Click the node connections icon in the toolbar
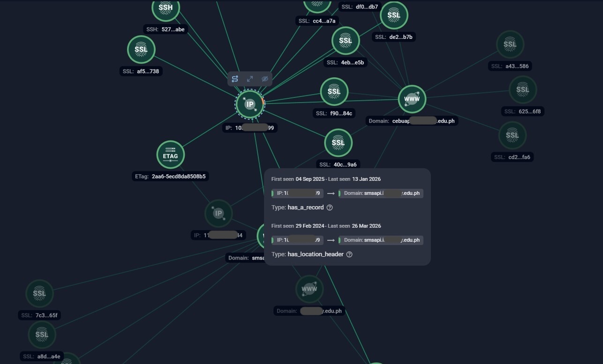Screen dimensions: 603x364 (234, 79)
